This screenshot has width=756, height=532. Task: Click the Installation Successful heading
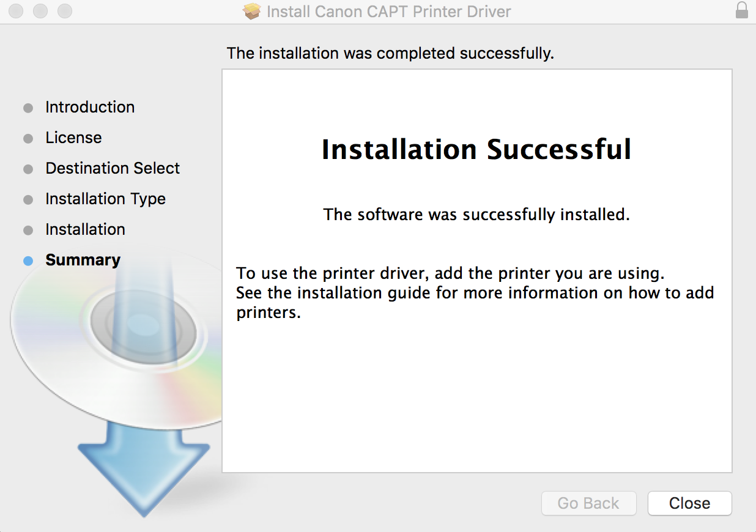point(476,150)
